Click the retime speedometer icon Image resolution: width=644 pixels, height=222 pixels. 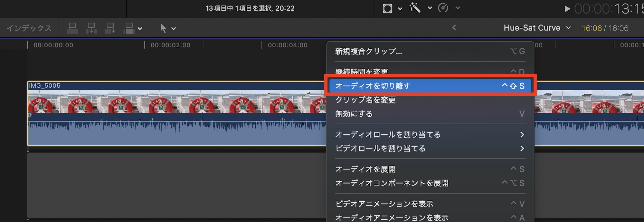point(443,8)
